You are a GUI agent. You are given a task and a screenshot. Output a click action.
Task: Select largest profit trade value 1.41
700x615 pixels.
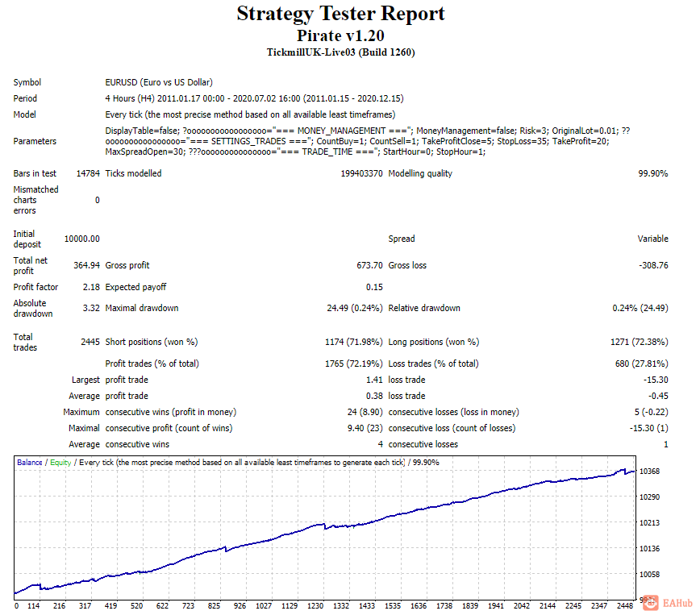[x=374, y=380]
